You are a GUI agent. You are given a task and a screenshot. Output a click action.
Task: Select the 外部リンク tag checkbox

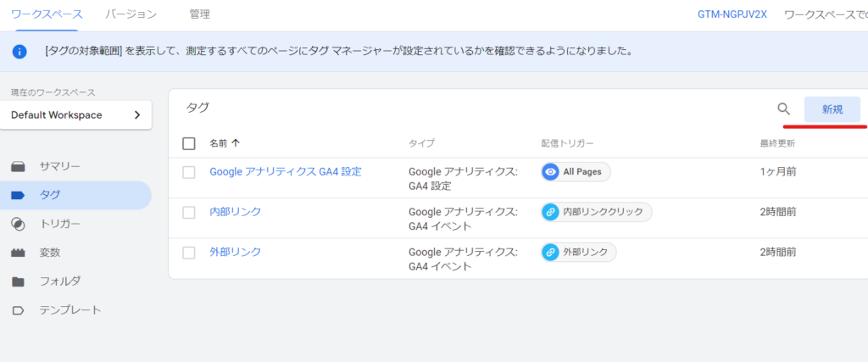click(x=189, y=252)
